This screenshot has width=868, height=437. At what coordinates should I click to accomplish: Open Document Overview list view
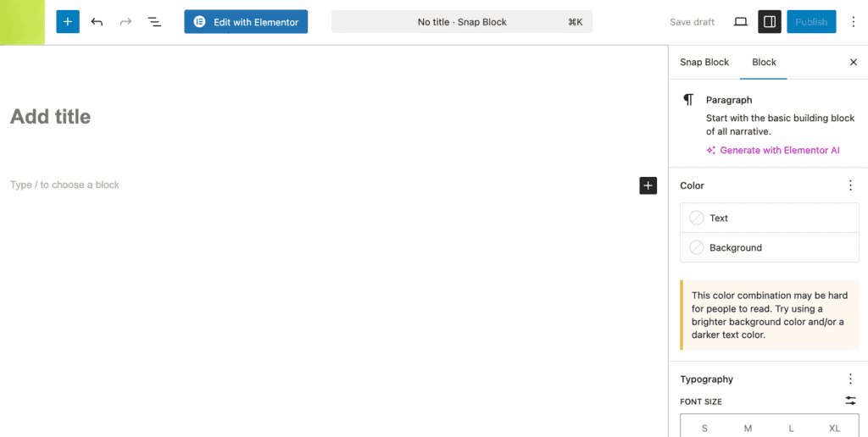pos(154,22)
